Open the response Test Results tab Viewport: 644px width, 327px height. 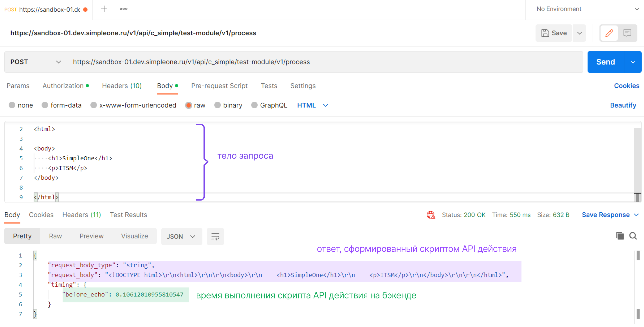coord(128,215)
